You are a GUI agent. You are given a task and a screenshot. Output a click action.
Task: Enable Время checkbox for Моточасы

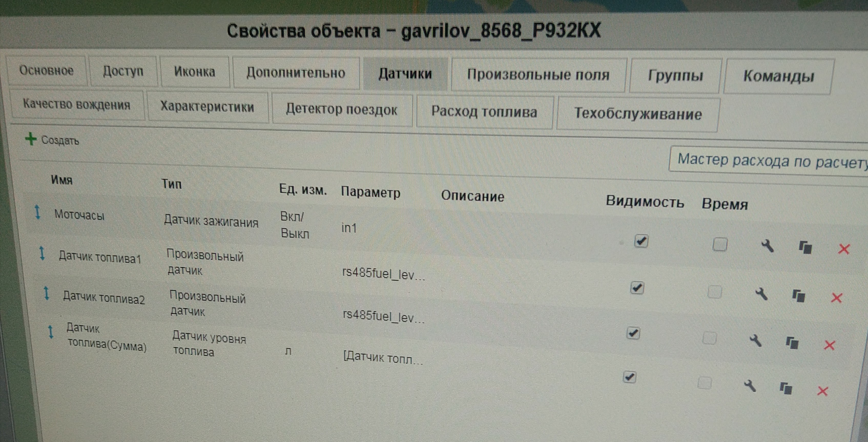coord(720,245)
